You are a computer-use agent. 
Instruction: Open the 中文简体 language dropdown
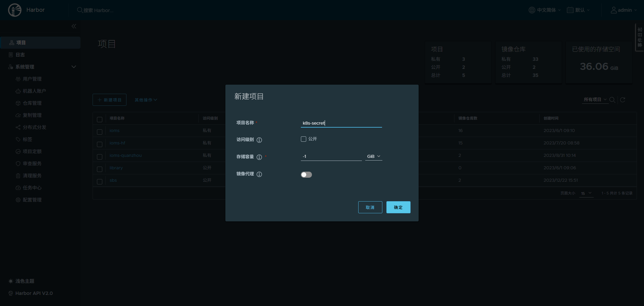(545, 10)
